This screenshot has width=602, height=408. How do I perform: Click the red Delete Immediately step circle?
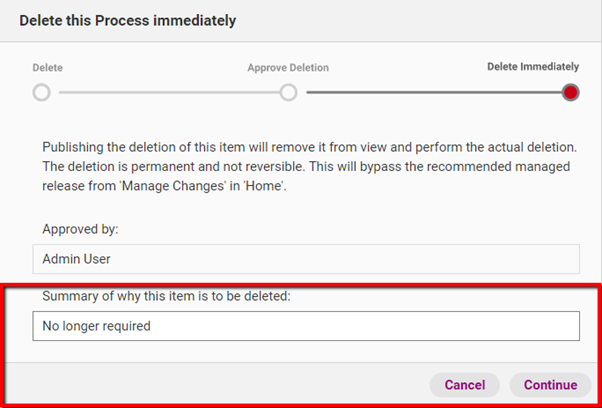point(570,93)
